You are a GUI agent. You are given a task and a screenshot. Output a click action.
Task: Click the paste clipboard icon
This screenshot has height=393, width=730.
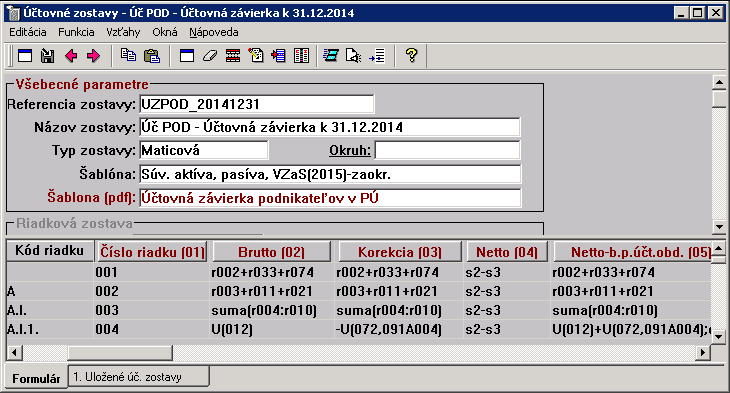(x=151, y=56)
